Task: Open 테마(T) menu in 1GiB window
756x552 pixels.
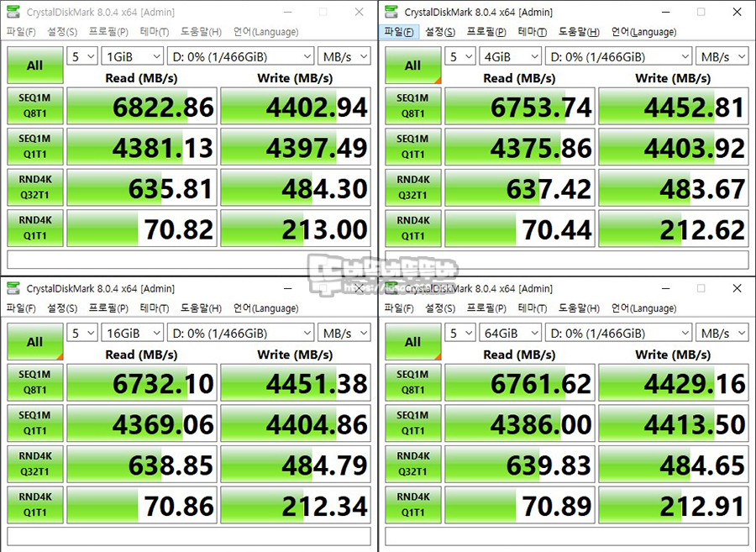Action: [x=155, y=32]
